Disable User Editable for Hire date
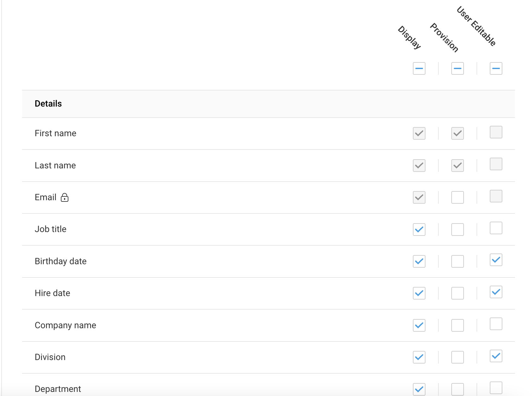532x396 pixels. point(496,292)
